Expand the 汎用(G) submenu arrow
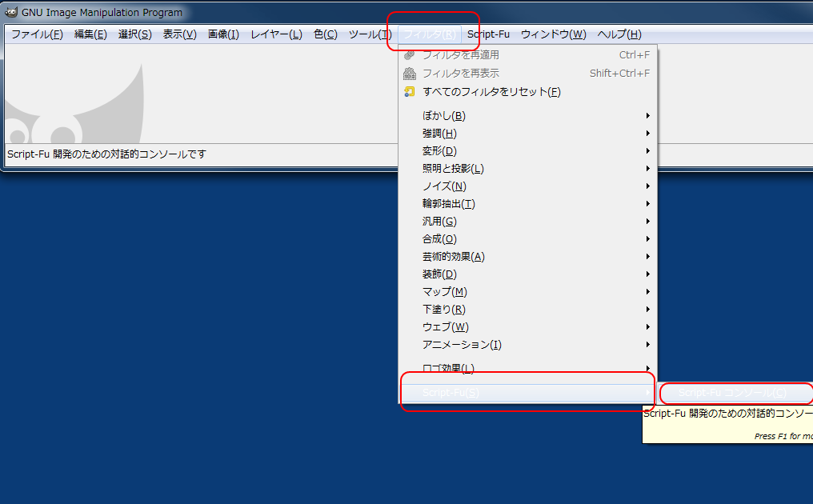The image size is (813, 504). pos(647,222)
